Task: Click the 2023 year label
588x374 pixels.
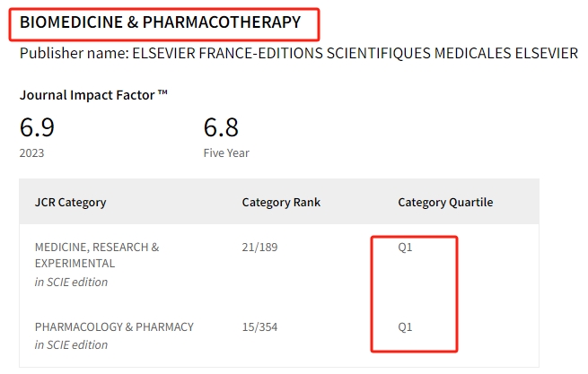Action: pos(32,152)
